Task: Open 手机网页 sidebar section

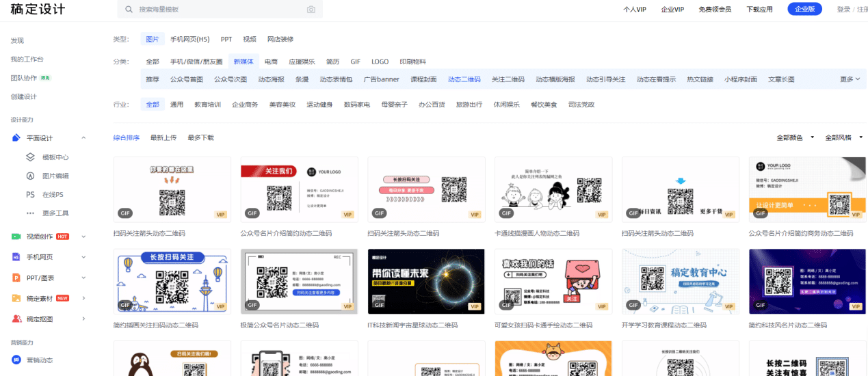Action: 40,257
